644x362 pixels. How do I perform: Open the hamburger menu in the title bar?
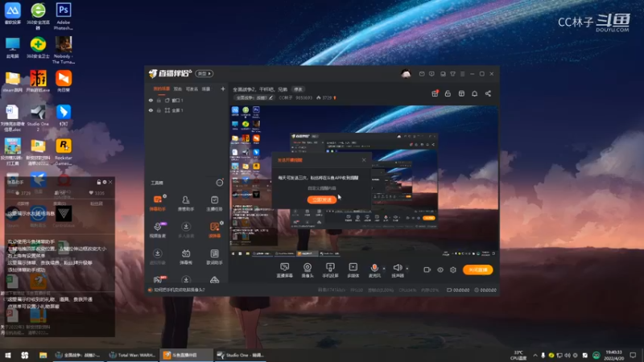pos(462,74)
